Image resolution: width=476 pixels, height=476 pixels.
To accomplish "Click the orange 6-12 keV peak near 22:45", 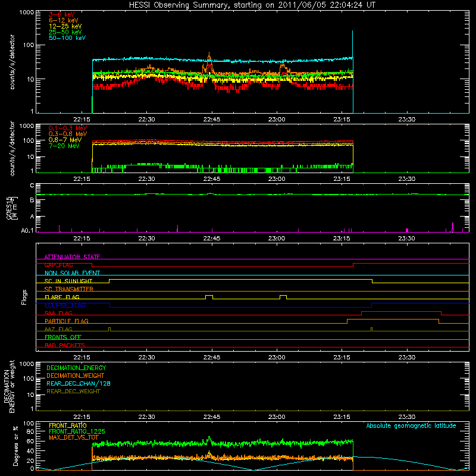I will (x=209, y=57).
